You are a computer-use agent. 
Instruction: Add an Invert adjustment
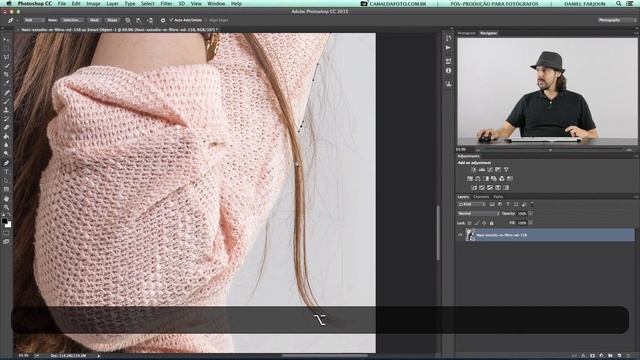click(474, 188)
